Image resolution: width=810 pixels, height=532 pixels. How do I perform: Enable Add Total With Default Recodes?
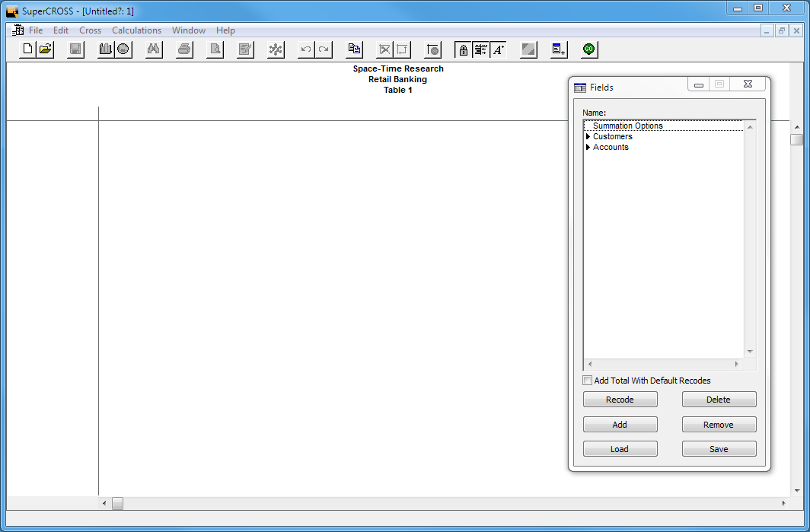[587, 381]
